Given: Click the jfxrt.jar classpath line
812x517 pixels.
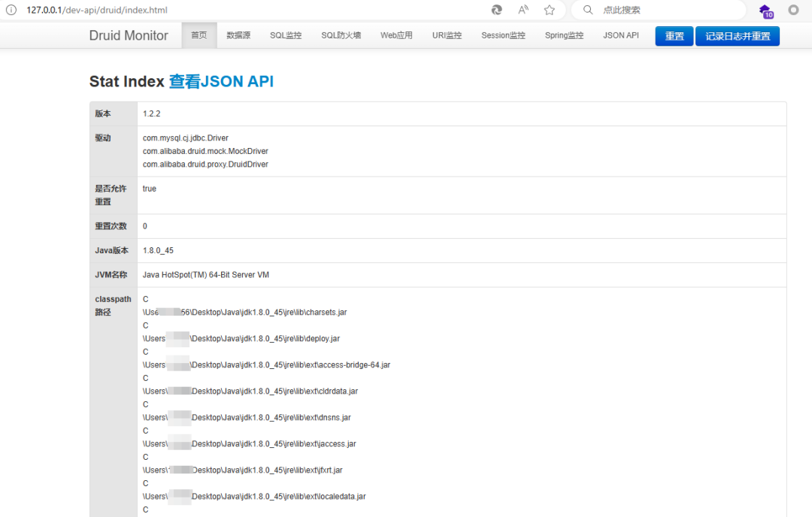Looking at the screenshot, I should [x=242, y=470].
